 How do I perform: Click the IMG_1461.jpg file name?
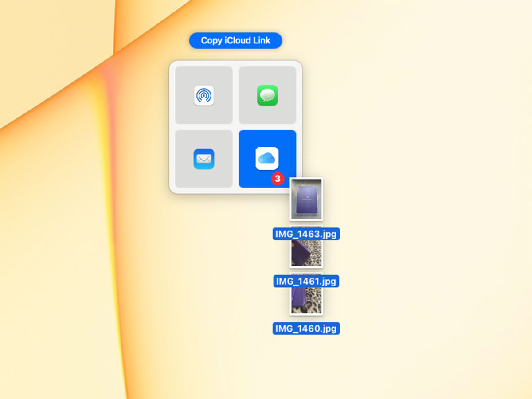tap(306, 281)
